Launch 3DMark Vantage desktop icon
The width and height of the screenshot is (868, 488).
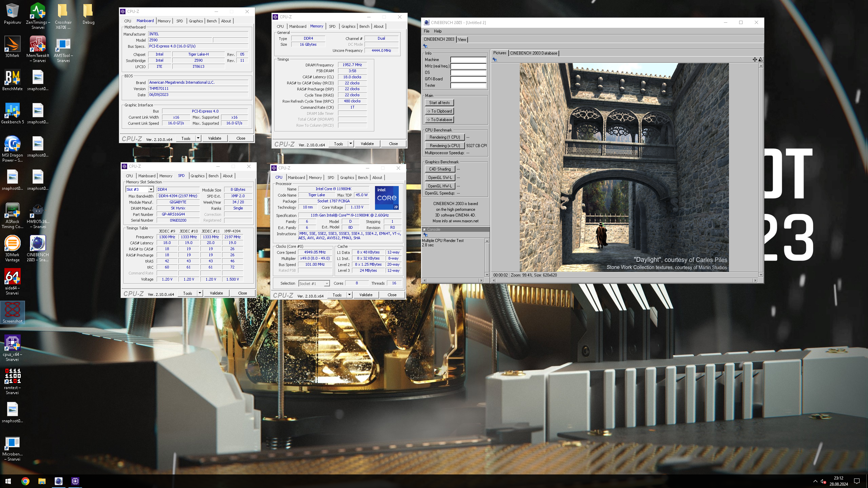13,248
